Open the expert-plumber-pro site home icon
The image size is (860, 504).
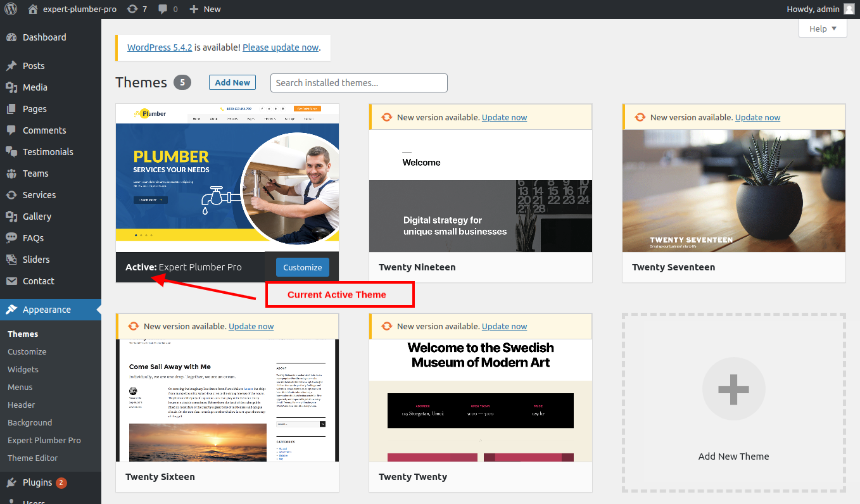point(33,9)
